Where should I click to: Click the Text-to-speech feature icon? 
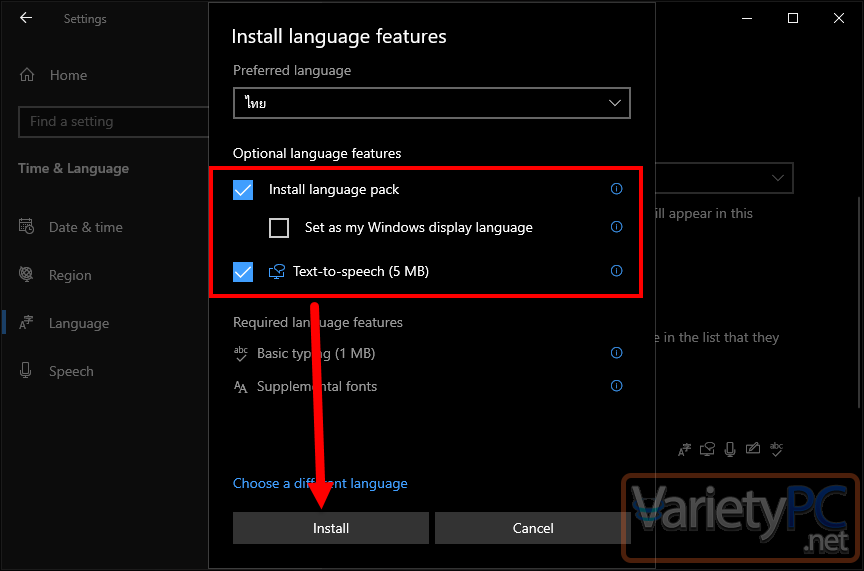tap(277, 271)
